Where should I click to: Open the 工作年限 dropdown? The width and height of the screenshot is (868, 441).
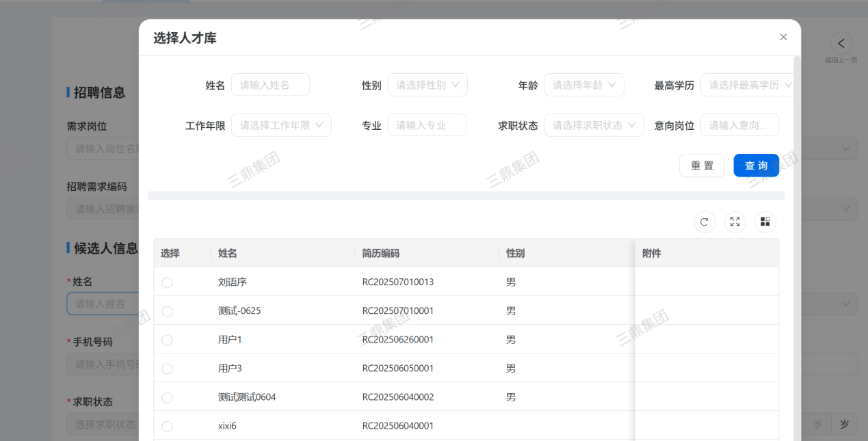click(281, 125)
